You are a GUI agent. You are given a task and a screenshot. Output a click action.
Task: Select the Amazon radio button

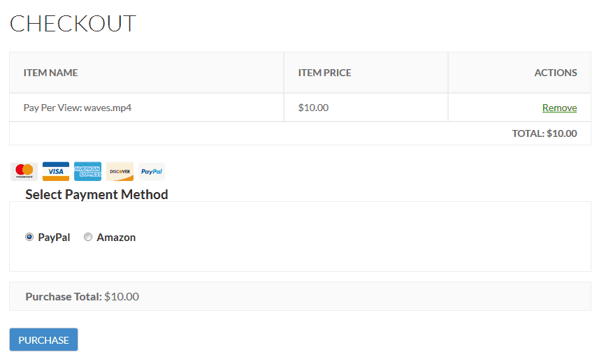click(x=88, y=237)
